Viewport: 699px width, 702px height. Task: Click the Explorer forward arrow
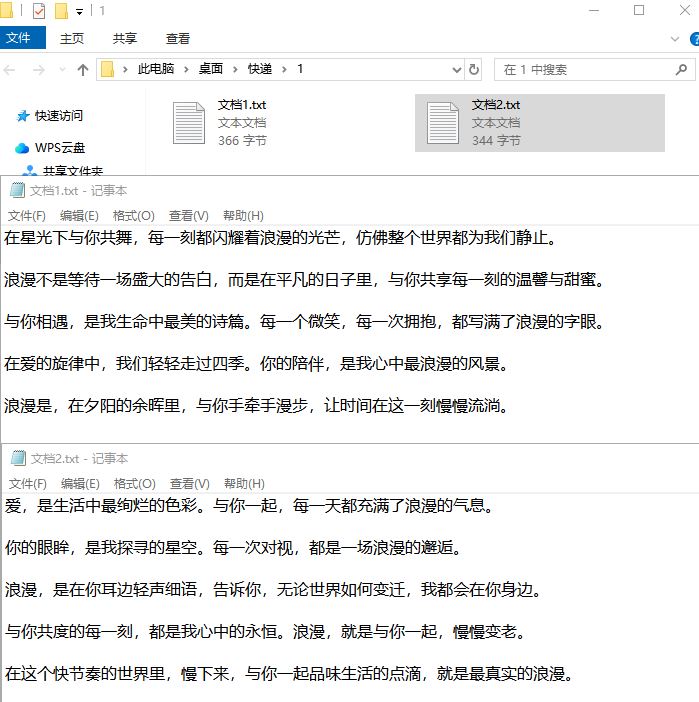tap(39, 70)
